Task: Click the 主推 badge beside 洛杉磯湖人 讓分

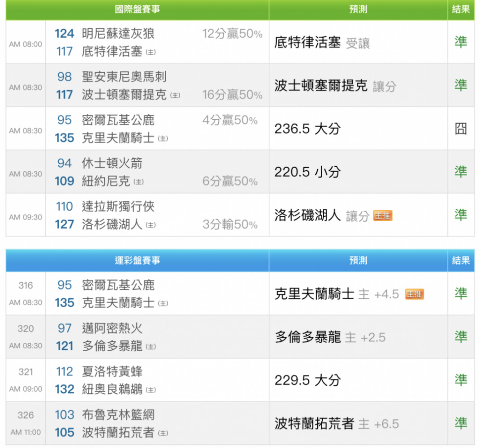Action: pos(383,216)
